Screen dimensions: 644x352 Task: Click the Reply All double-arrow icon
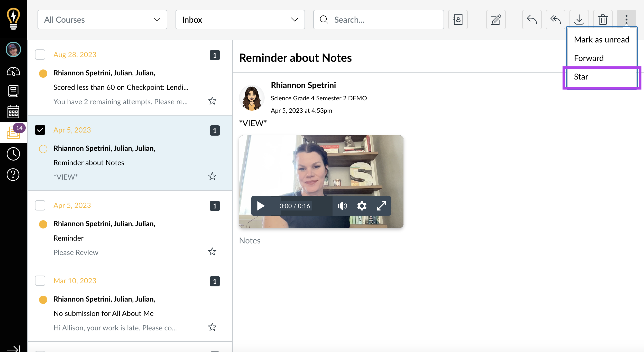point(555,20)
